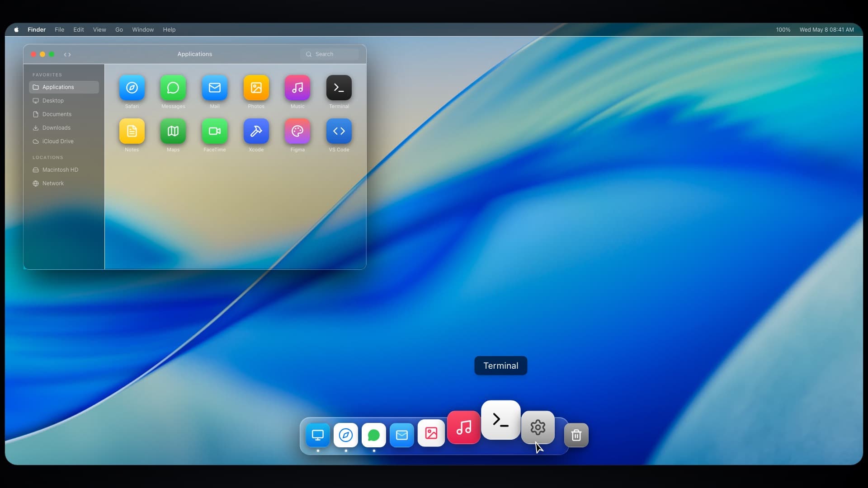Open Safari in the Applications window

point(132,88)
